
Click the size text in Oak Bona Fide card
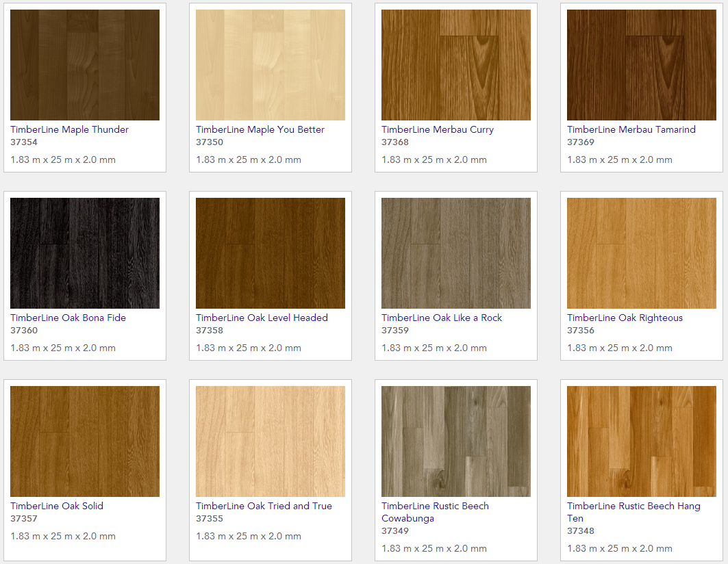click(63, 348)
